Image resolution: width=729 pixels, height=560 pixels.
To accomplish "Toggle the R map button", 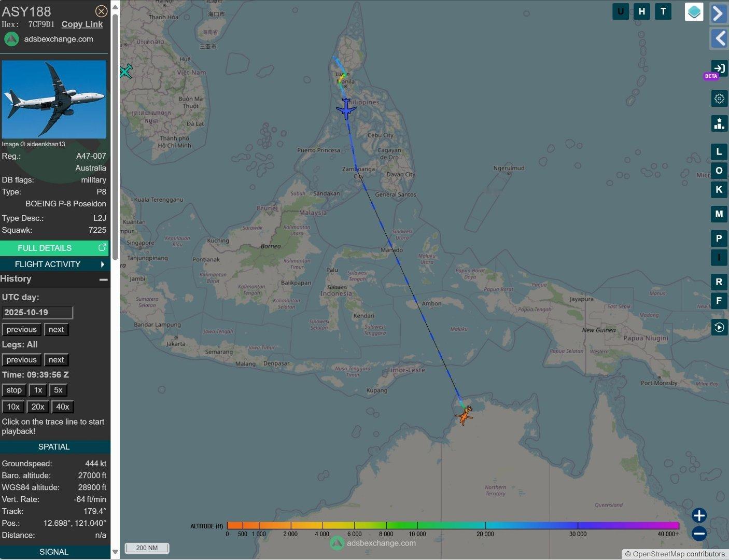I will (719, 282).
